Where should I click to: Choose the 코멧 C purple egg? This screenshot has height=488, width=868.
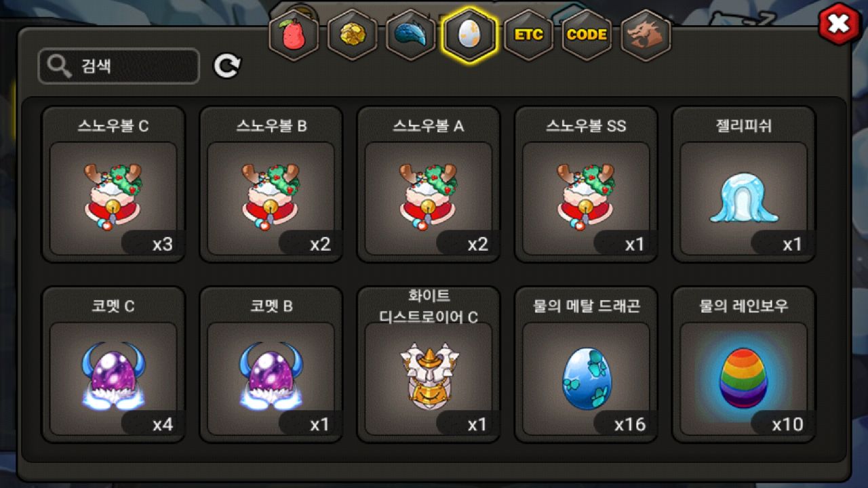113,365
